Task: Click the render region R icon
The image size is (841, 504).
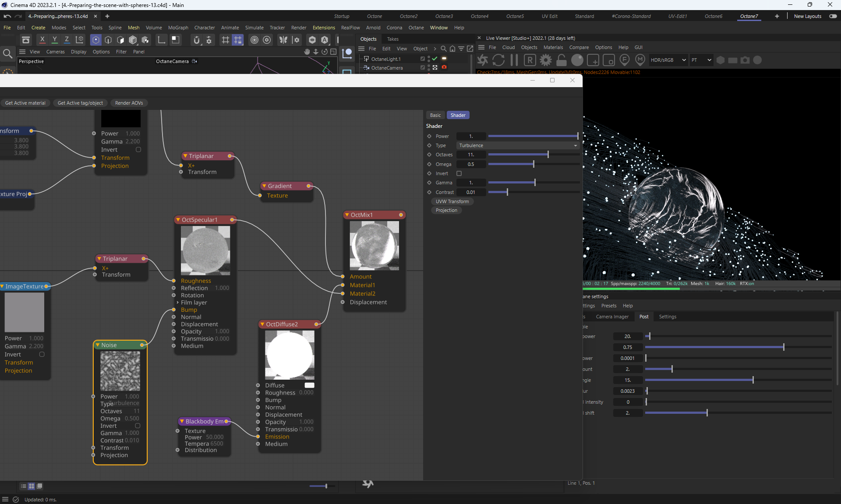Action: coord(530,60)
